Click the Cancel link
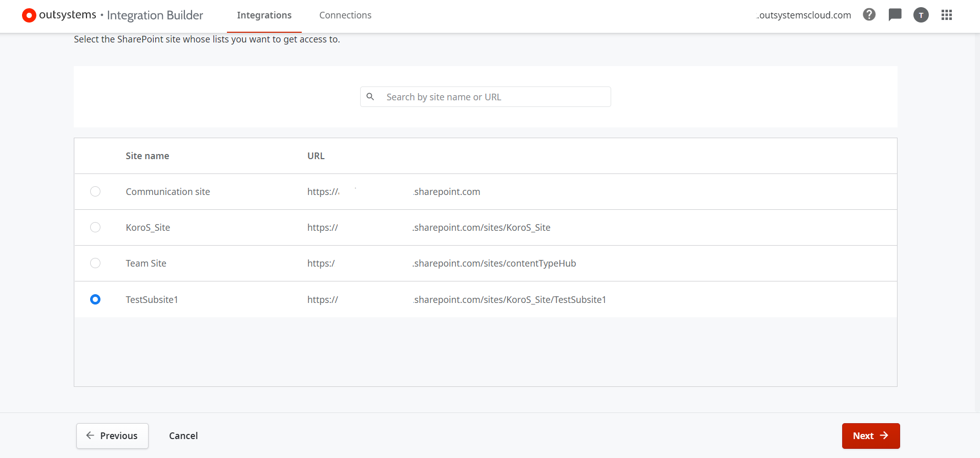The image size is (980, 458). pos(183,436)
